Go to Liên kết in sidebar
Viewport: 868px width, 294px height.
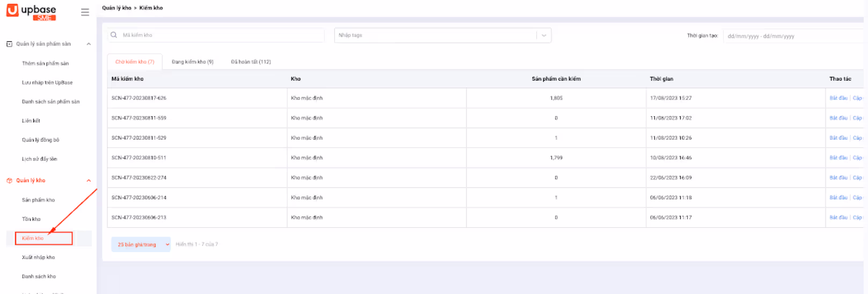point(31,121)
